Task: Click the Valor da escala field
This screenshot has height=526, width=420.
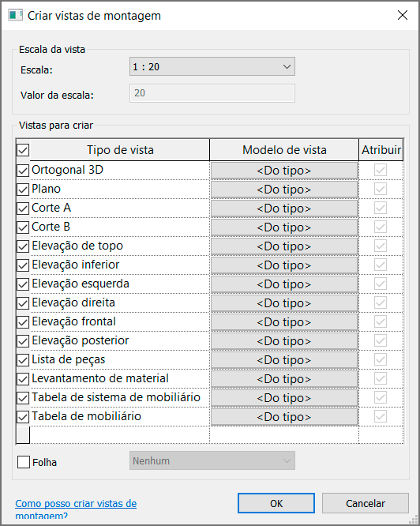Action: [x=212, y=93]
